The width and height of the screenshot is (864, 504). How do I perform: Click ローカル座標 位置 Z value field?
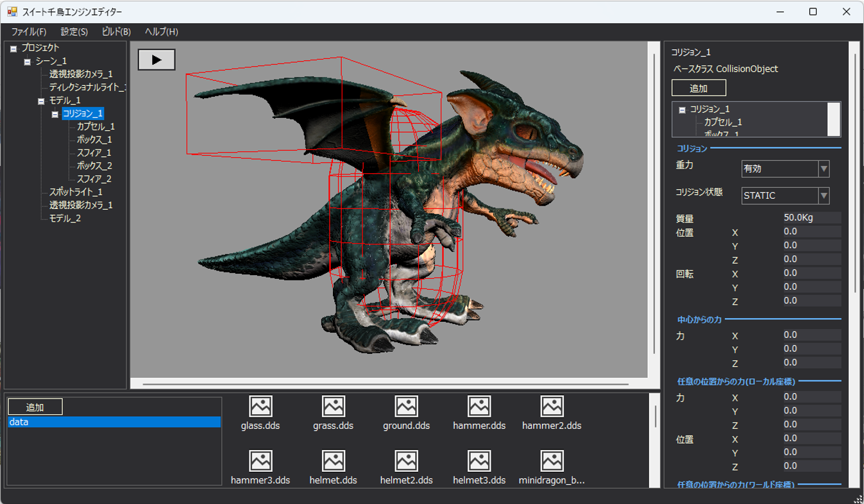tap(812, 466)
